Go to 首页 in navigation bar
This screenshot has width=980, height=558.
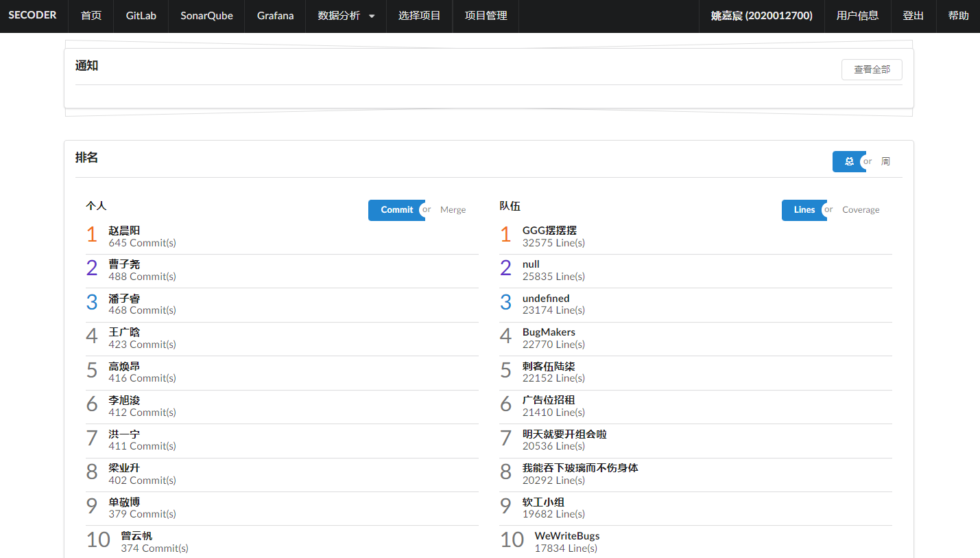pyautogui.click(x=91, y=16)
